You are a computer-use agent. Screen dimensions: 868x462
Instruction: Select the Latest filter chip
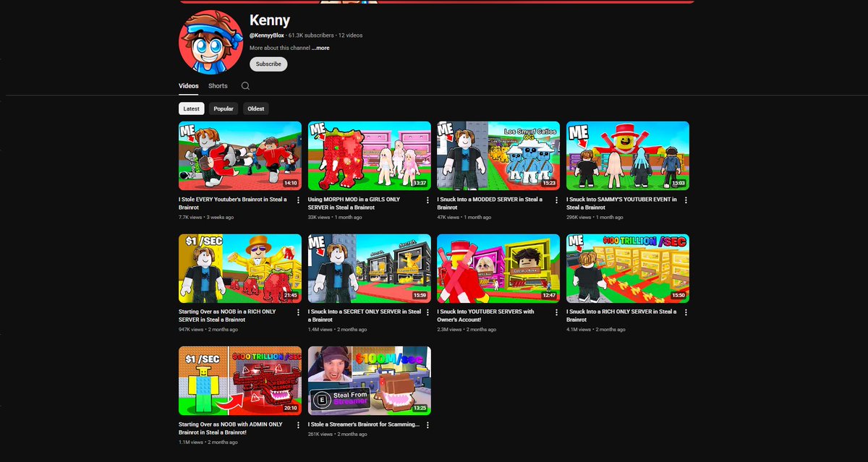(191, 108)
